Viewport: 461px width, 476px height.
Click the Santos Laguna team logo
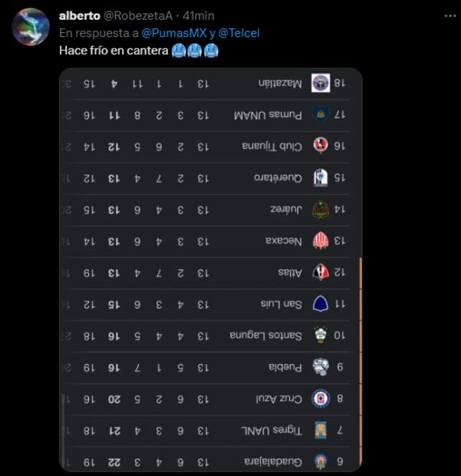click(321, 336)
